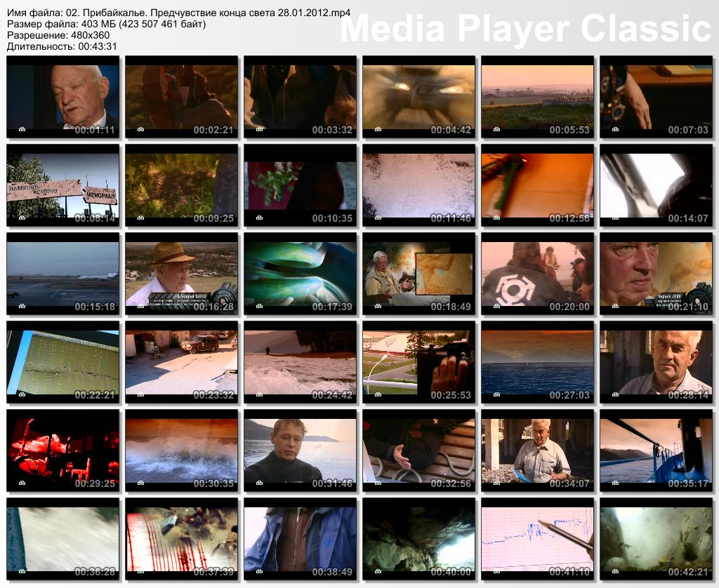Open the road signs thumbnail at 00:08:14
The image size is (719, 588).
[62, 185]
